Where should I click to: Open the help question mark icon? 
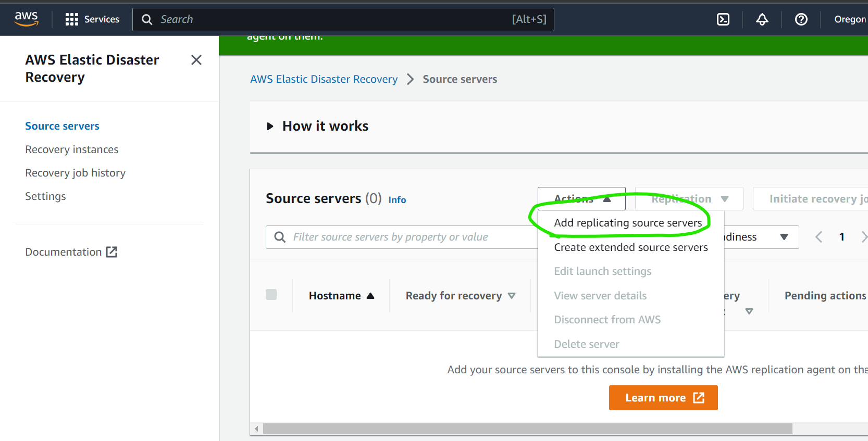click(x=801, y=19)
